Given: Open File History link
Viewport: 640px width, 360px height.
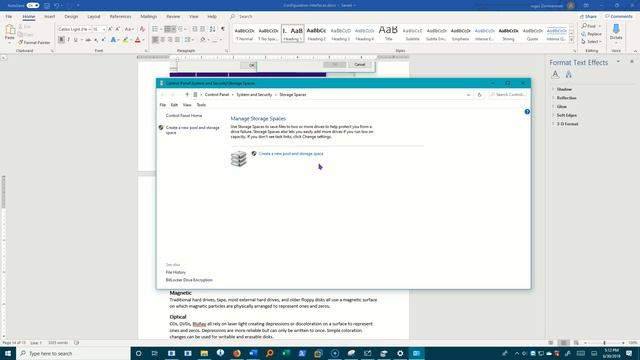Looking at the screenshot, I should point(176,272).
